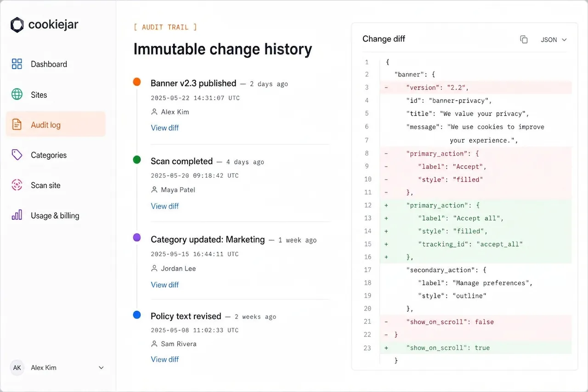588x392 pixels.
Task: Open the Dashboard menu item
Action: click(56, 64)
